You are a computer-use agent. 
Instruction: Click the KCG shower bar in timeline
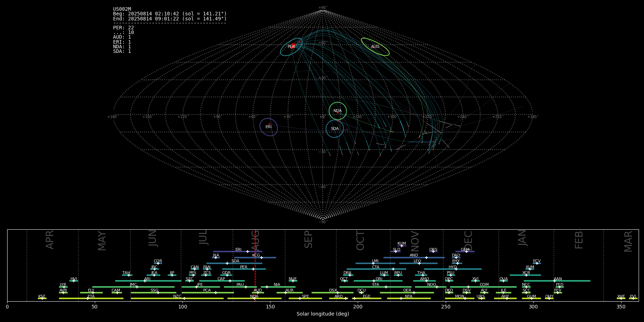click(x=255, y=258)
